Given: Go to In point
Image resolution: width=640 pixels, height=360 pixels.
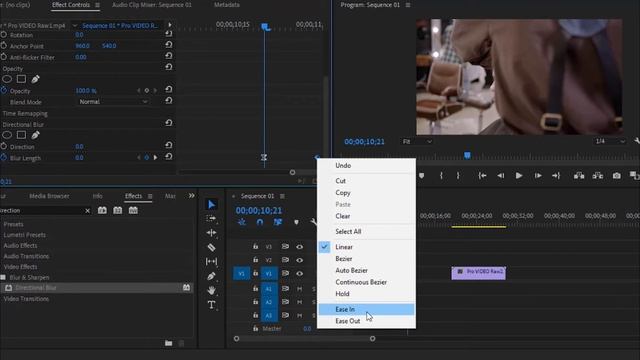Looking at the screenshot, I should (482, 176).
